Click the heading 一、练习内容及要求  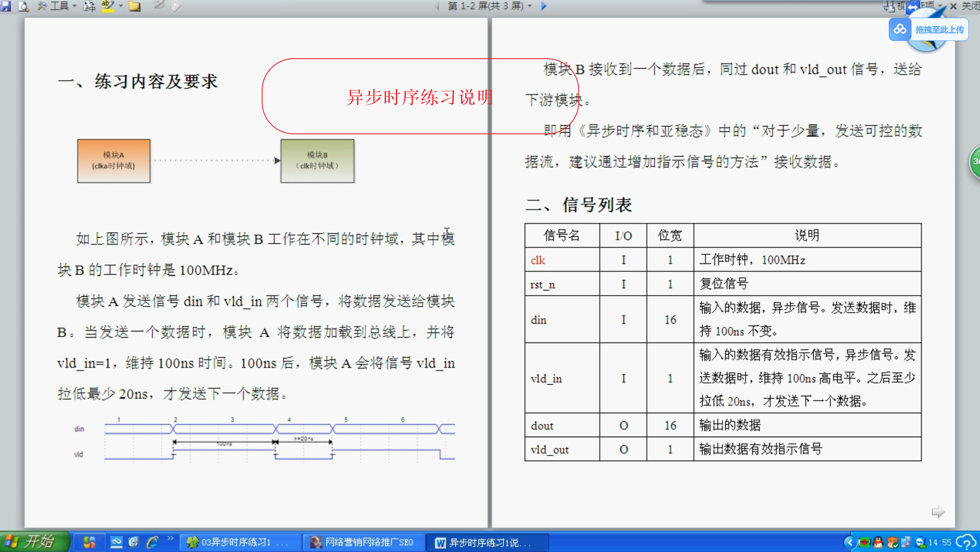point(138,81)
